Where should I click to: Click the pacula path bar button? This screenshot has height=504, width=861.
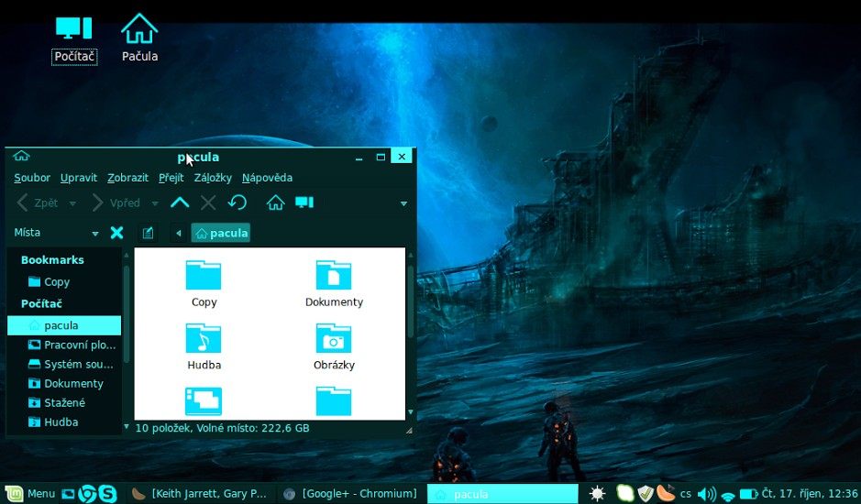pos(221,234)
